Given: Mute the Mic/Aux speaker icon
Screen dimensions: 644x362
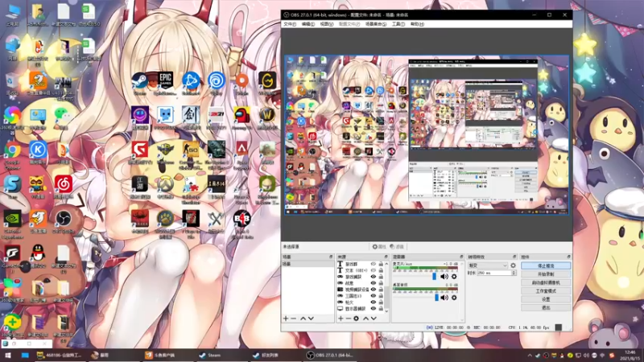Looking at the screenshot, I should click(x=444, y=277).
